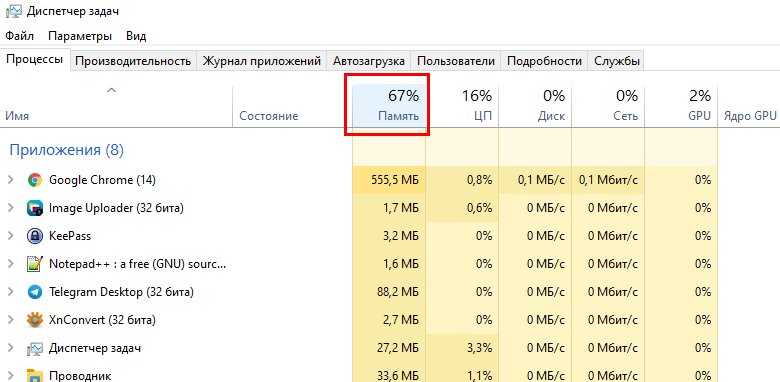Sort processes by ЦП column header
This screenshot has height=382, width=780.
tap(462, 105)
